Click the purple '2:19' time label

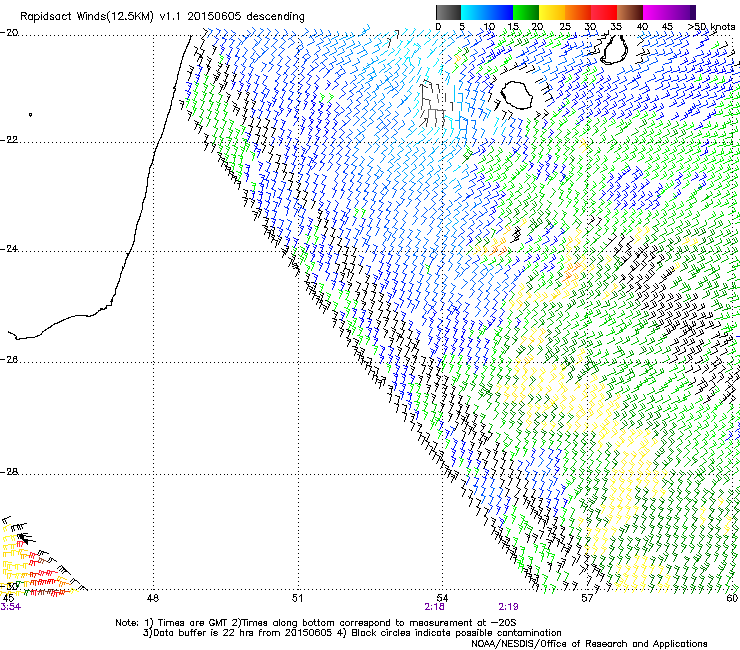(508, 607)
